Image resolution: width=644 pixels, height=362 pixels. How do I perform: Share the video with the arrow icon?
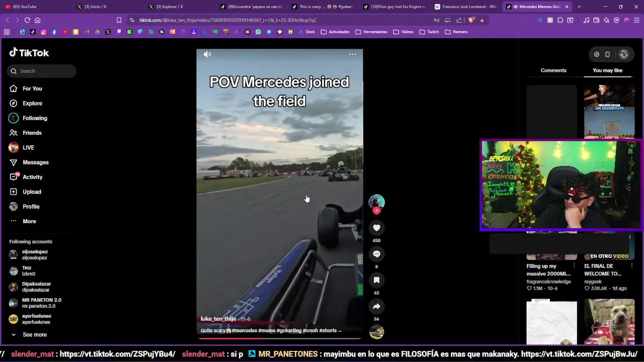click(x=376, y=306)
